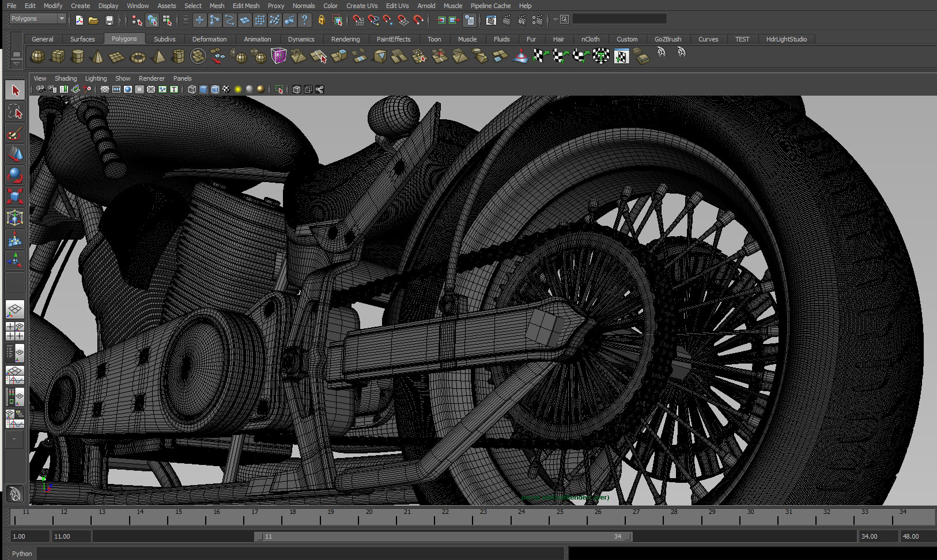Click the Python script language label
The image size is (937, 560).
point(22,554)
